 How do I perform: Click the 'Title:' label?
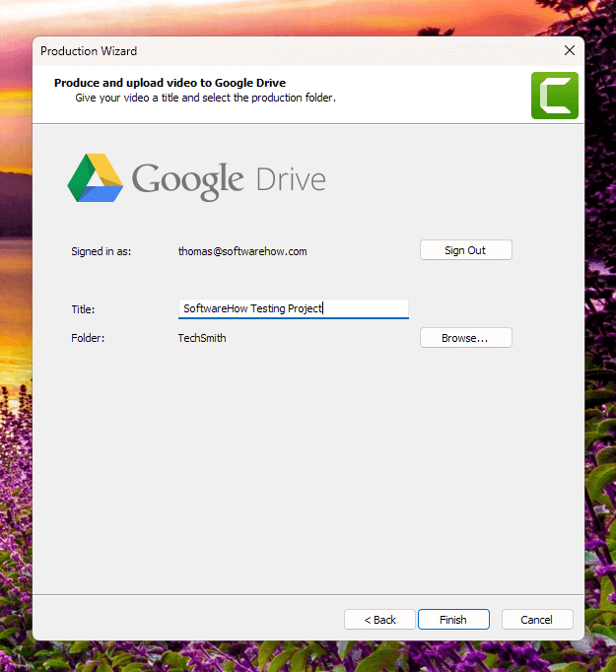point(83,309)
